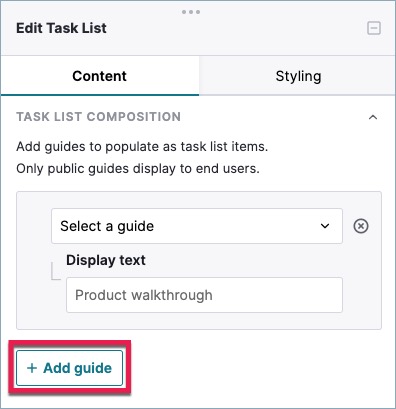Click the nested indent connector beside Display text
The height and width of the screenshot is (409, 396).
point(56,271)
